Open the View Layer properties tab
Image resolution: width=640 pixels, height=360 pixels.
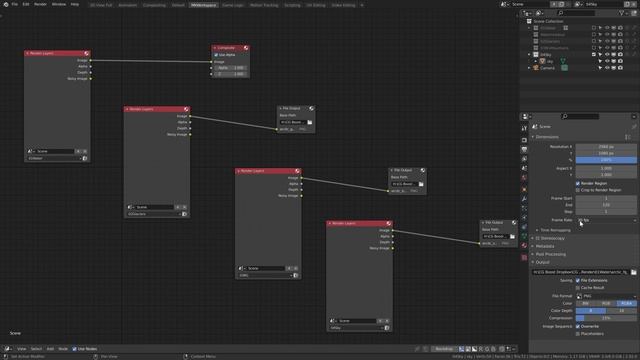point(524,159)
